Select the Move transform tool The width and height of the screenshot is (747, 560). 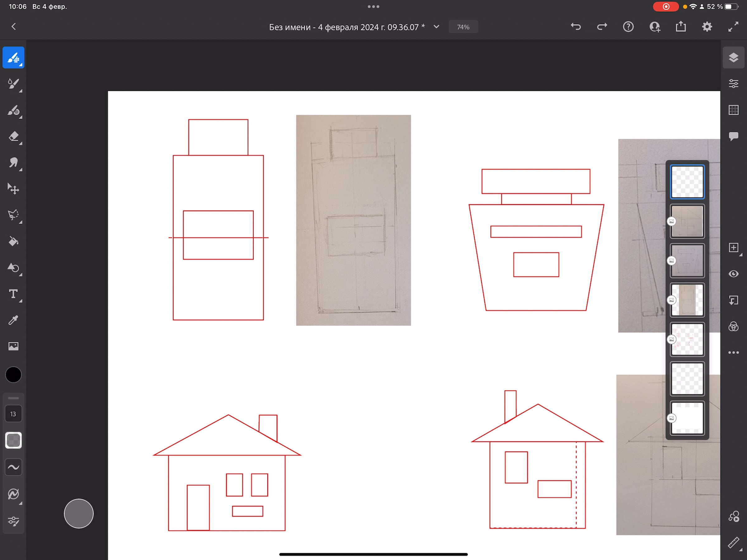(13, 189)
